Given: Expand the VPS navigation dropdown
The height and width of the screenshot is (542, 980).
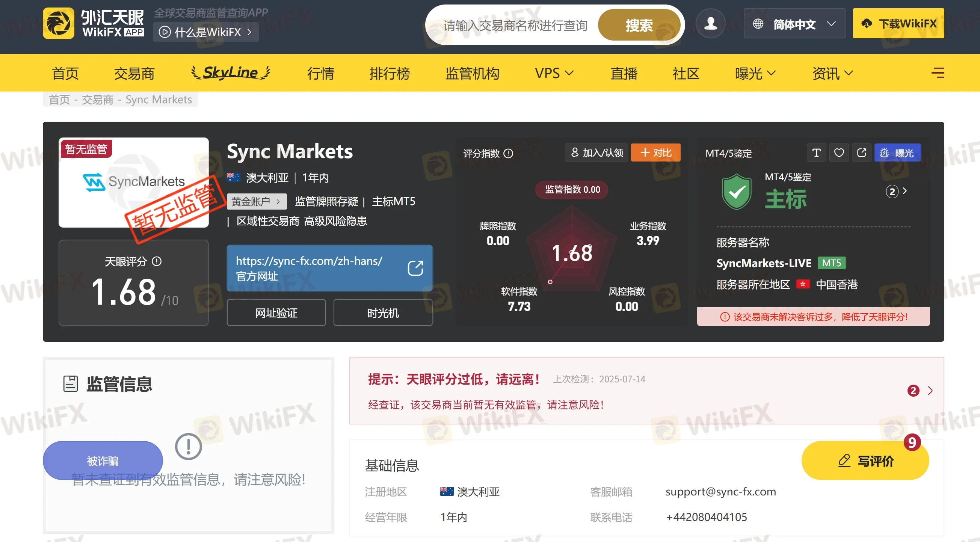Looking at the screenshot, I should coord(554,72).
